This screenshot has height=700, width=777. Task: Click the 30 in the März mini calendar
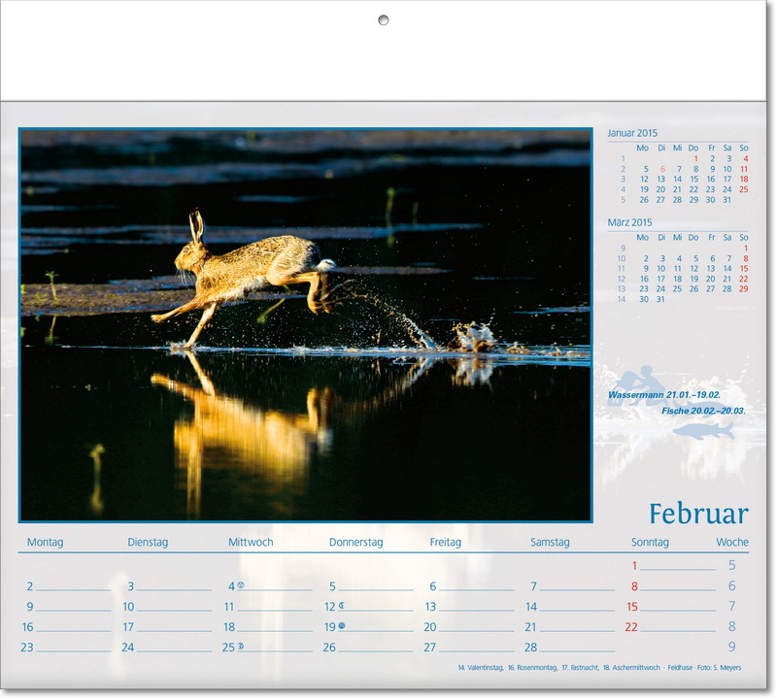click(x=644, y=299)
